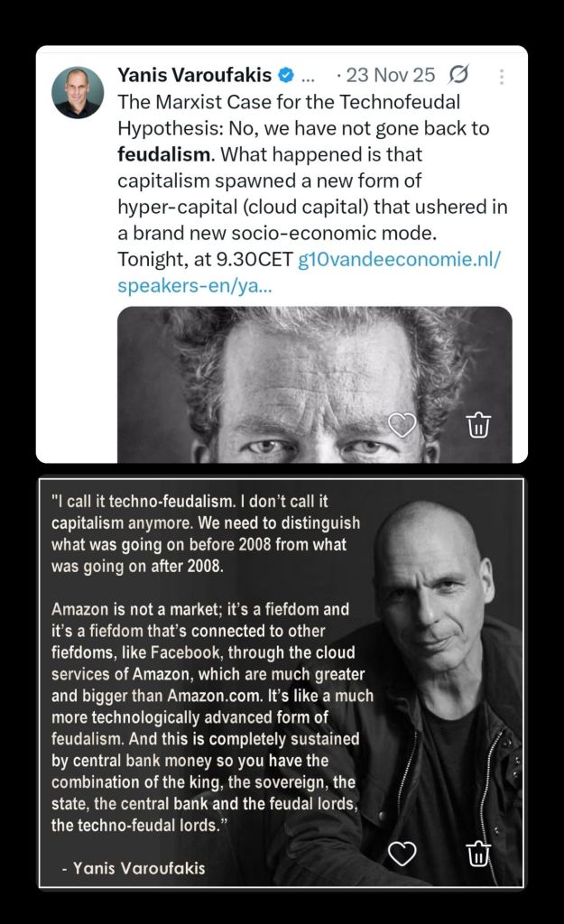
Task: Open the "Yanis Varoufakis" profile name
Action: tap(194, 76)
